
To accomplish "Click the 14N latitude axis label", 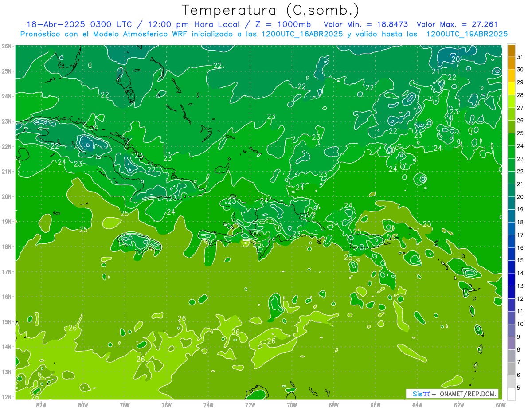I will (x=7, y=347).
